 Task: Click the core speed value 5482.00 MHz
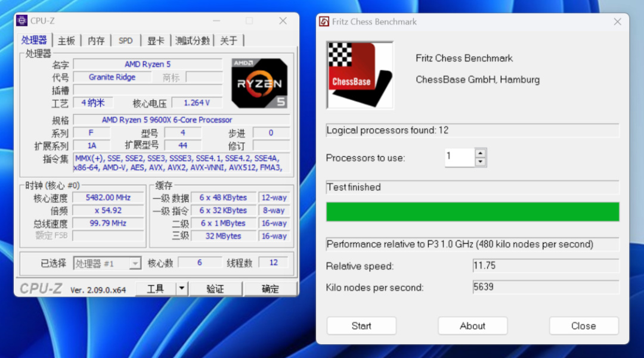point(108,198)
